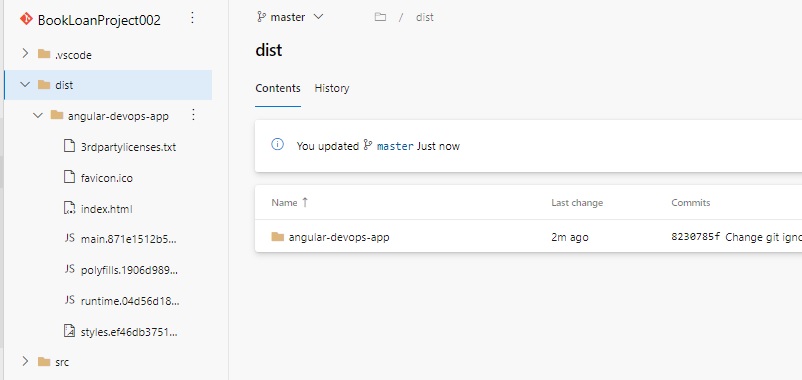This screenshot has height=380, width=802.
Task: Click the angular-devops-app folder icon in list
Action: click(278, 236)
